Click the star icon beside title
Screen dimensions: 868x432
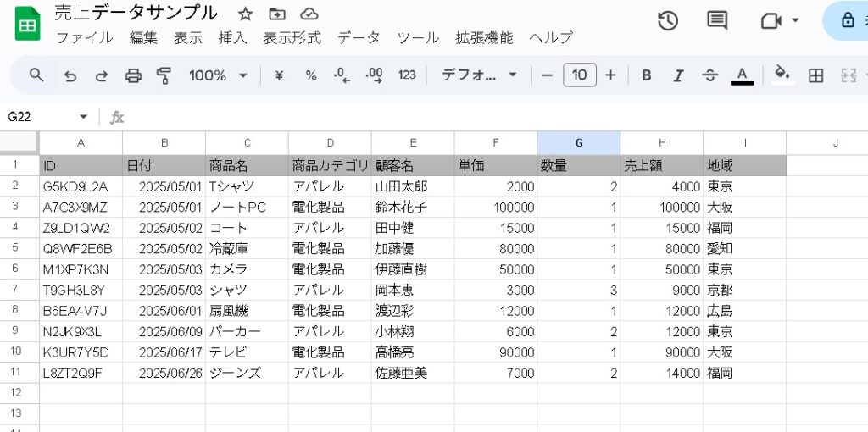coord(245,14)
